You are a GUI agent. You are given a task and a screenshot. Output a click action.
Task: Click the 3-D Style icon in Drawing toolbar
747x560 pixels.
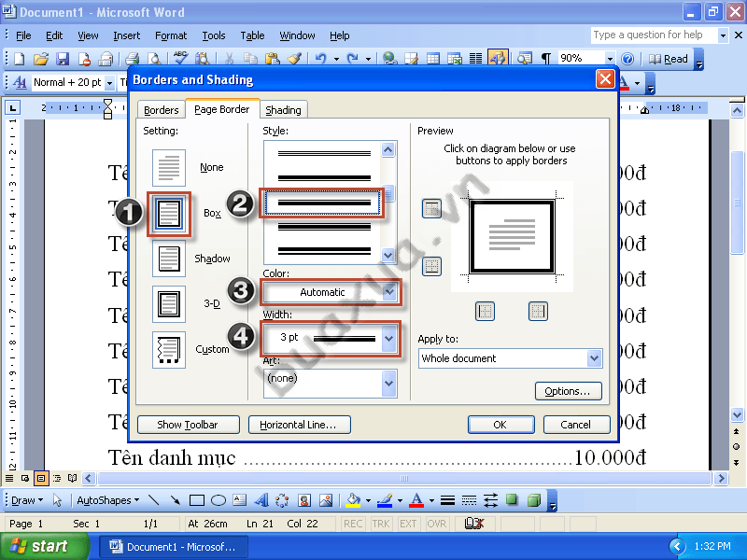[534, 500]
